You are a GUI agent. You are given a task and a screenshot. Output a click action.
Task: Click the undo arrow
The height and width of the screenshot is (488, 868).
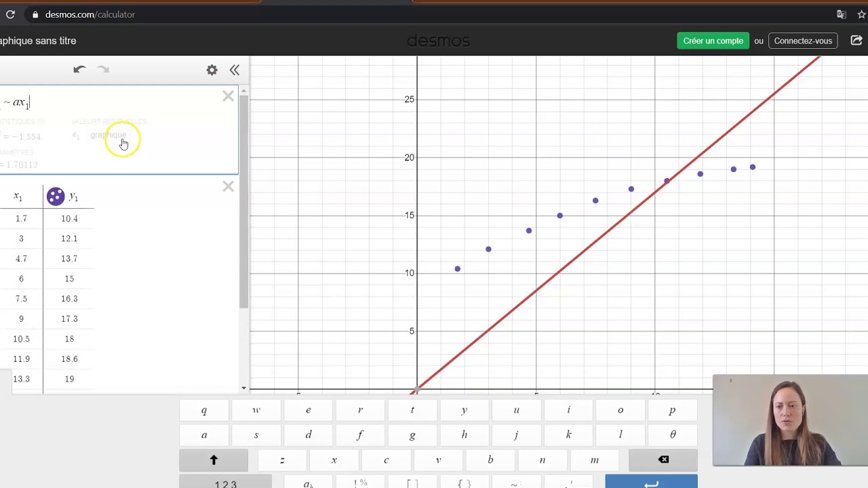tap(79, 69)
